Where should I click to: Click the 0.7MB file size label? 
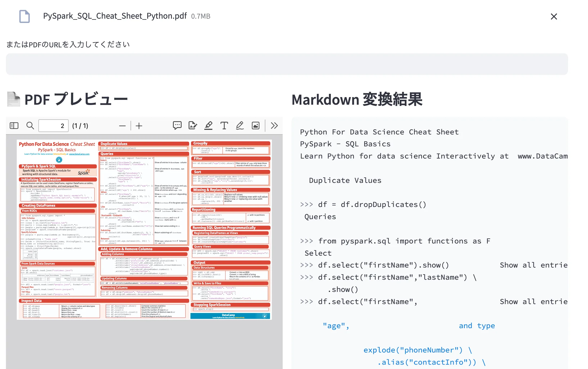tap(201, 16)
